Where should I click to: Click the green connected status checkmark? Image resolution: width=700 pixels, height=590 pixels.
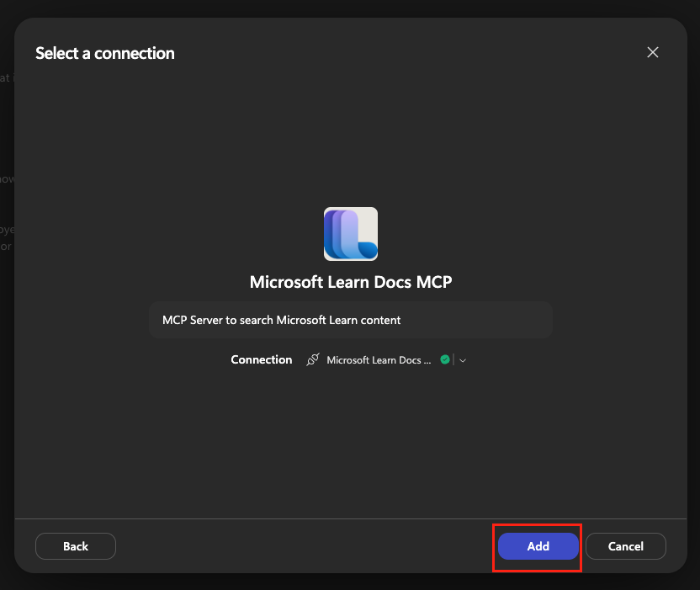coord(444,359)
